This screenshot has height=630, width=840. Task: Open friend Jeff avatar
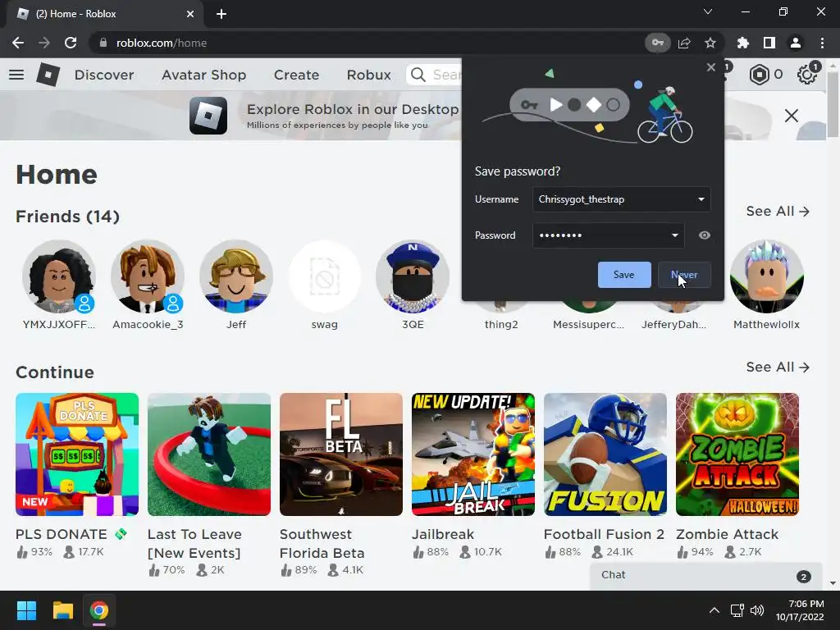(236, 276)
